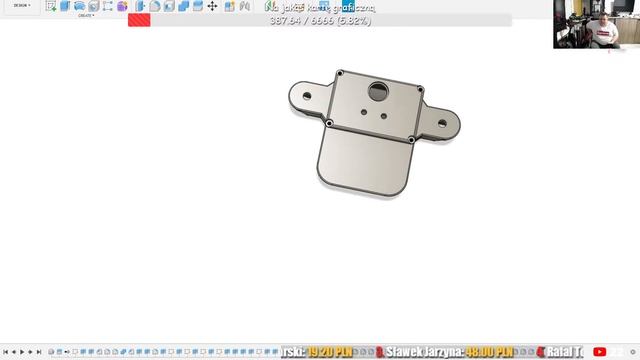Select the Split Body tool icon
640x360 pixels.
(198, 6)
